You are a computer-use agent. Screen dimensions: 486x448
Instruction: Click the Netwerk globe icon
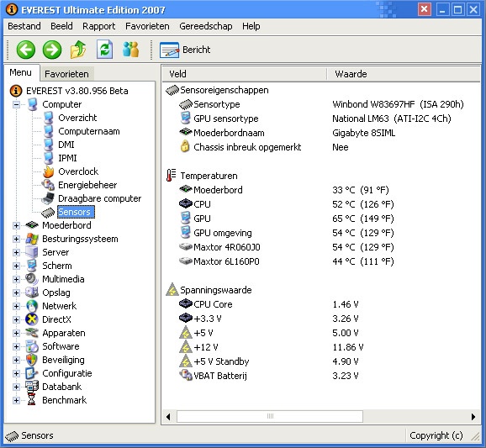point(32,306)
